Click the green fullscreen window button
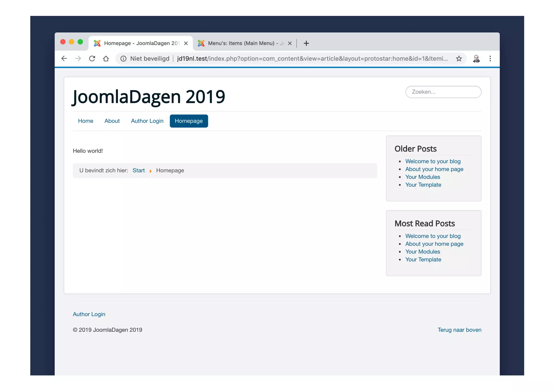This screenshot has height=392, width=555. pyautogui.click(x=80, y=42)
